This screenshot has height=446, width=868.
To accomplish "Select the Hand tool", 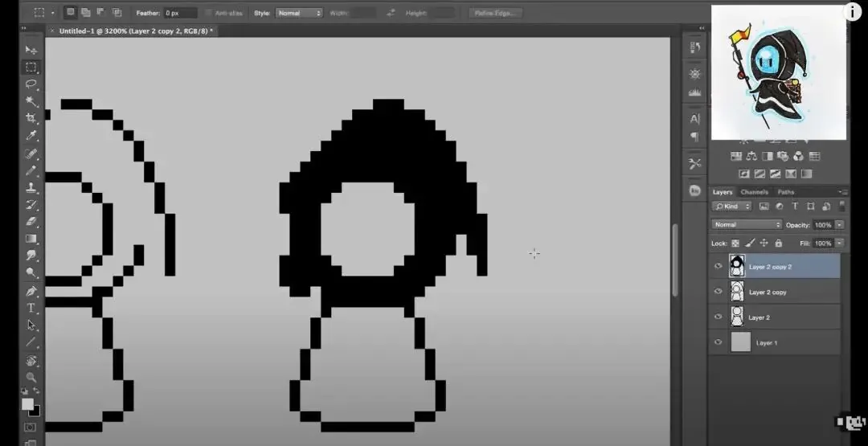I will (31, 361).
